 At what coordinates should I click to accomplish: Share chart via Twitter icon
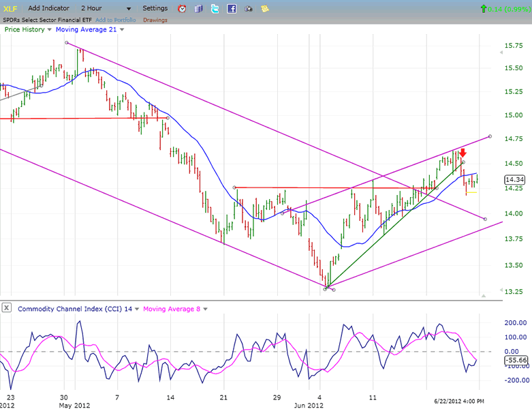coord(215,9)
